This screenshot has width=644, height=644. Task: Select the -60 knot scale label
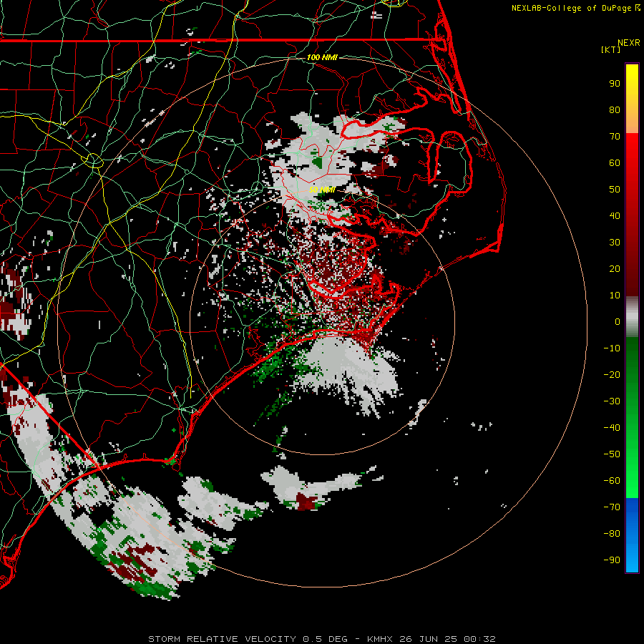[612, 481]
